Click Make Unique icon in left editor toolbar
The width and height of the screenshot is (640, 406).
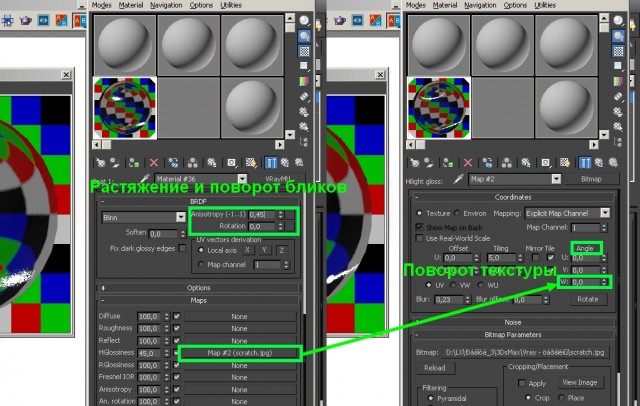click(193, 163)
